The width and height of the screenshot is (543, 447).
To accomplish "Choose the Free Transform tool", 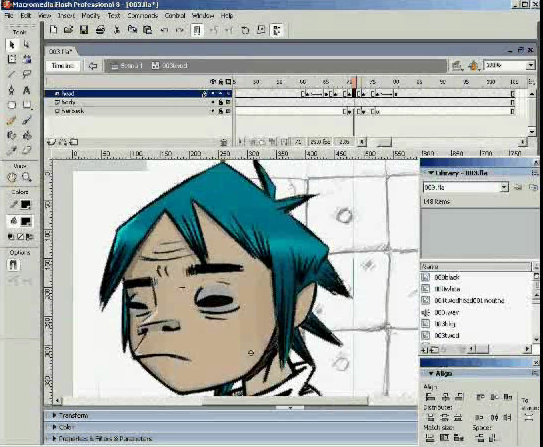I will pos(12,59).
